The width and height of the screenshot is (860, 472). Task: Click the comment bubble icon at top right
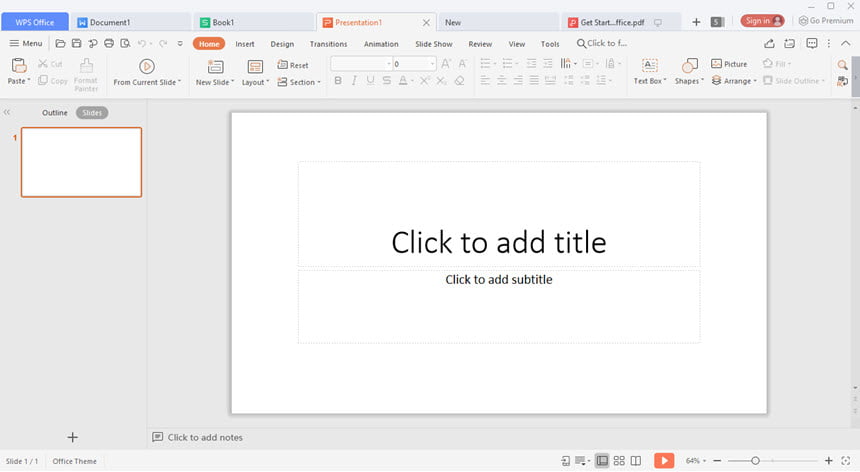(812, 43)
